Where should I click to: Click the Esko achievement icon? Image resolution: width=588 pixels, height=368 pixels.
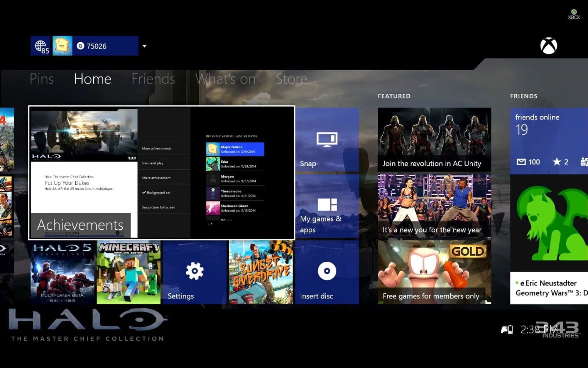point(213,164)
